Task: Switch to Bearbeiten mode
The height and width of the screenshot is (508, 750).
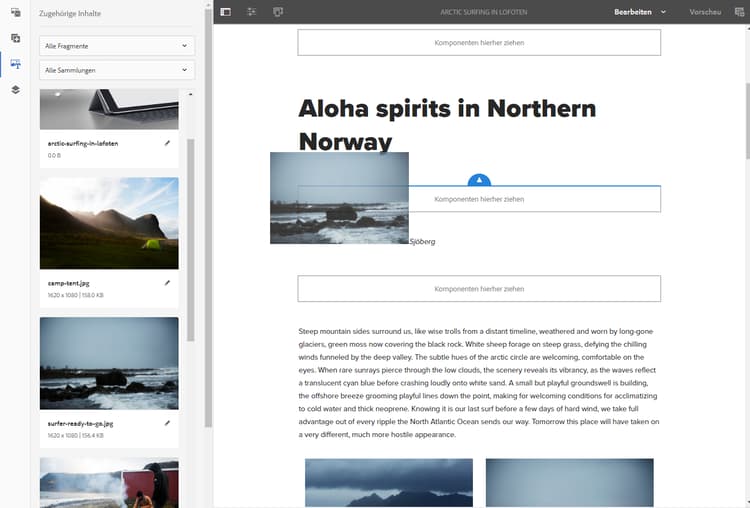Action: (632, 12)
